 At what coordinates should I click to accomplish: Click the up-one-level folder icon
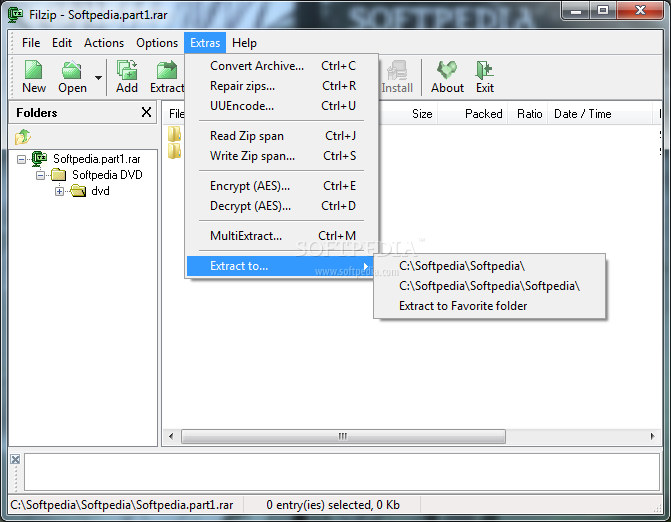(x=23, y=137)
